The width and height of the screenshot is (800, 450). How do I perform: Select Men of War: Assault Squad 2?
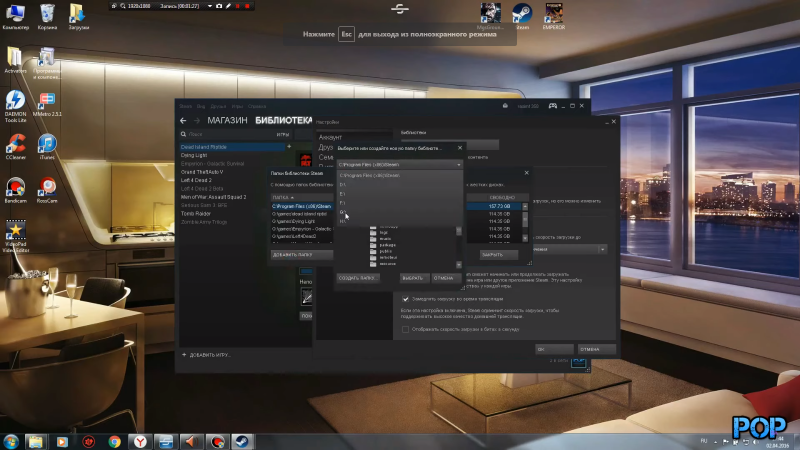coord(213,197)
